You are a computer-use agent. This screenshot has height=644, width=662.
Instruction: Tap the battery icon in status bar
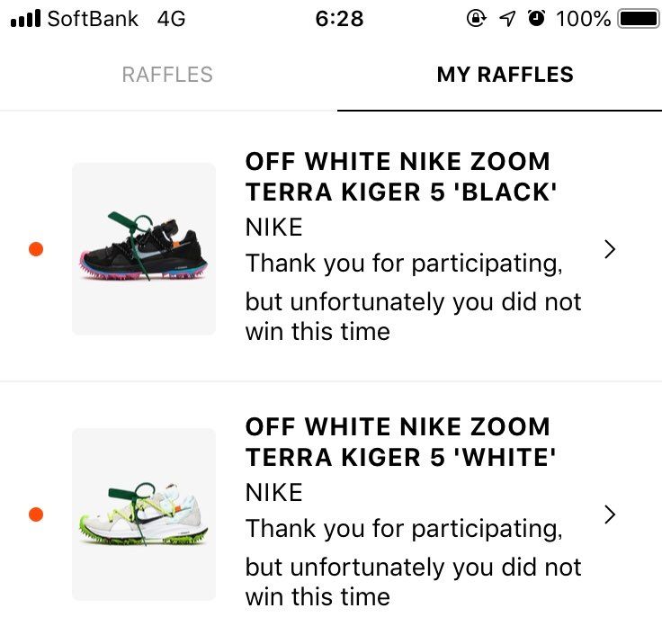click(639, 19)
